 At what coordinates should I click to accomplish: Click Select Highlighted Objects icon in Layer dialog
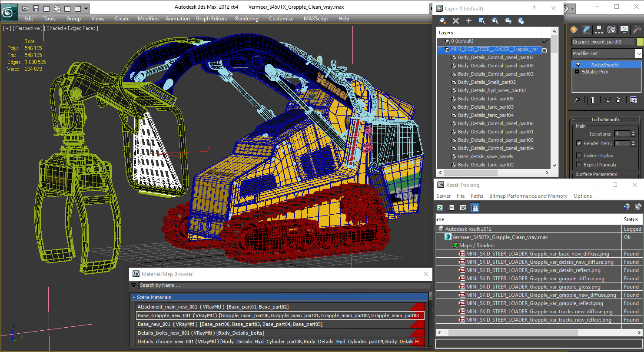pyautogui.click(x=481, y=21)
